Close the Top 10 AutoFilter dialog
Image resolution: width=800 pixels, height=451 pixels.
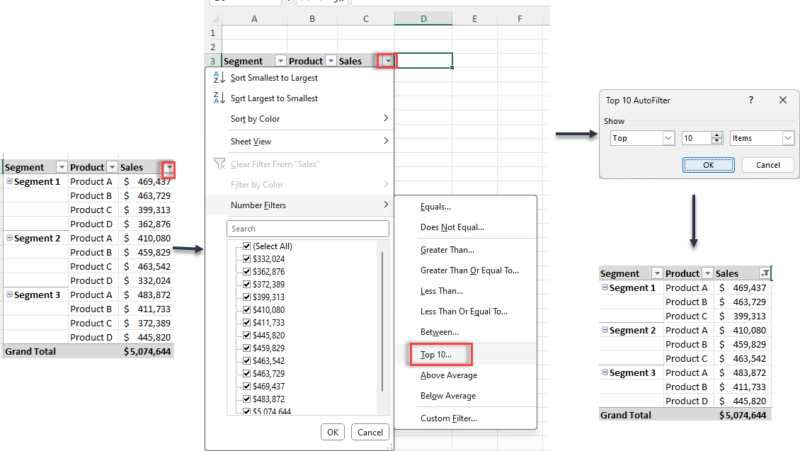(x=783, y=100)
